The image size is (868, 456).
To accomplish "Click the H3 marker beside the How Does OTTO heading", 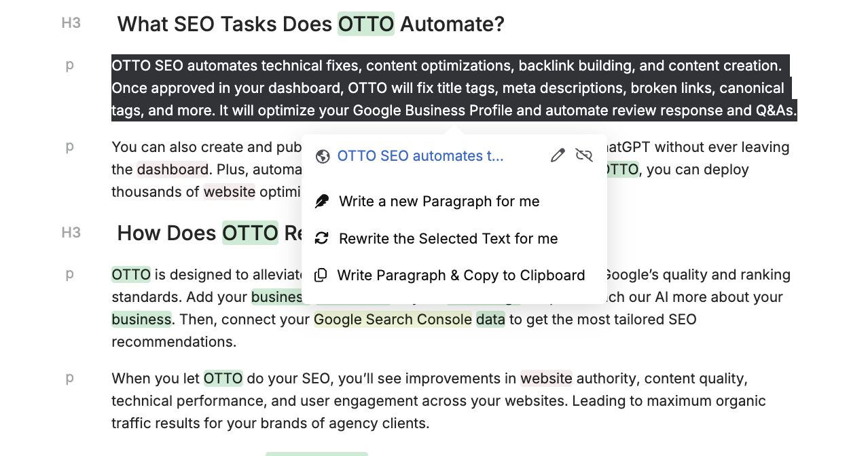I will [x=71, y=232].
